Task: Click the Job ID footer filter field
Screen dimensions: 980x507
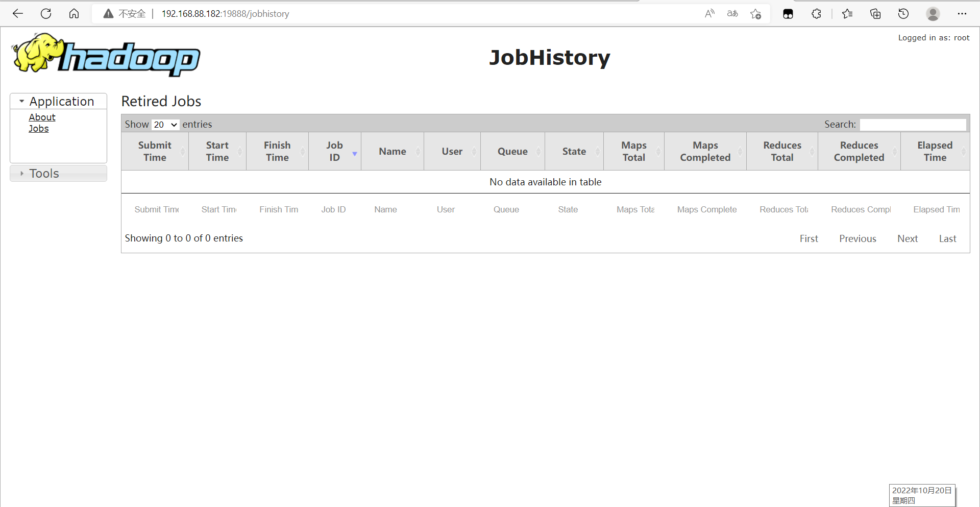Action: (334, 209)
